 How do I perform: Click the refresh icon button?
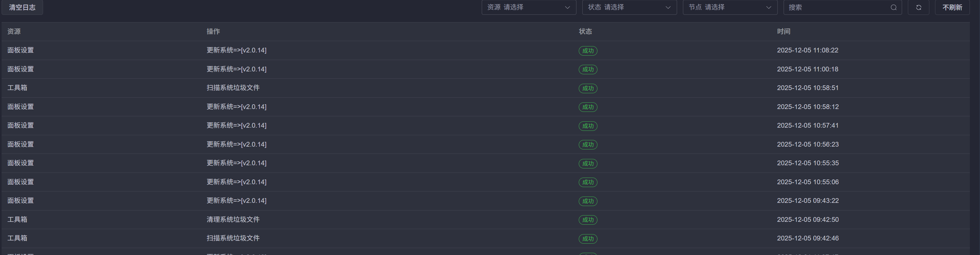click(918, 8)
